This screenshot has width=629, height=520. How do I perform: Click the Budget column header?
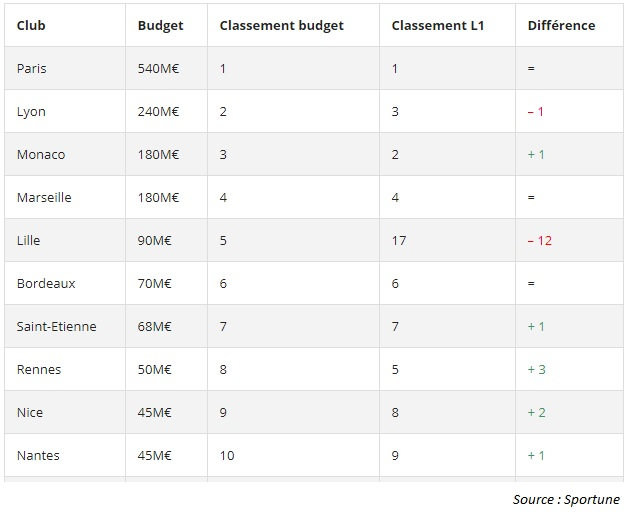(x=160, y=26)
